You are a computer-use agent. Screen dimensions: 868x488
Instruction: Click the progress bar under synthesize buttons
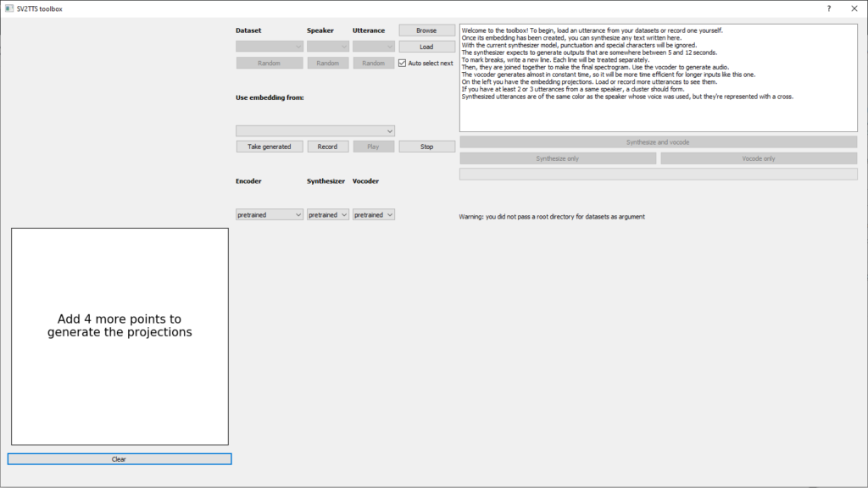pos(658,175)
